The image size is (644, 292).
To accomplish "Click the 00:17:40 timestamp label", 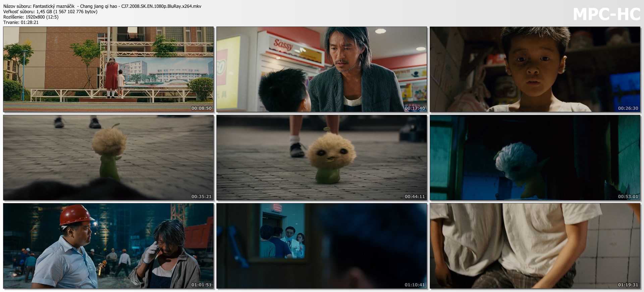I will (415, 108).
